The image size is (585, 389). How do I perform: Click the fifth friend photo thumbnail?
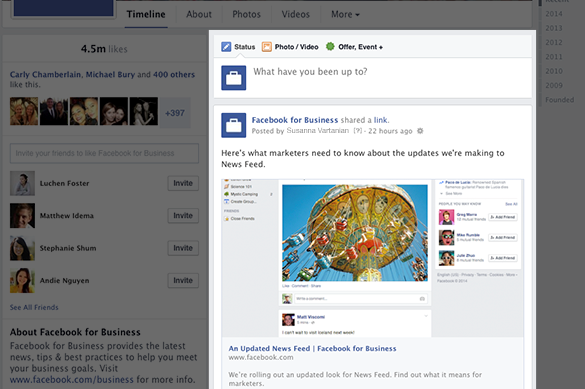point(143,111)
